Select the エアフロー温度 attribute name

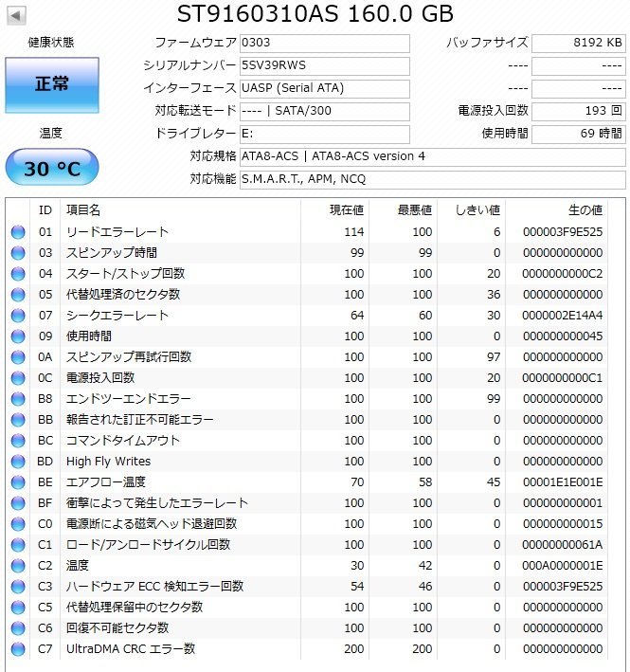pyautogui.click(x=106, y=482)
